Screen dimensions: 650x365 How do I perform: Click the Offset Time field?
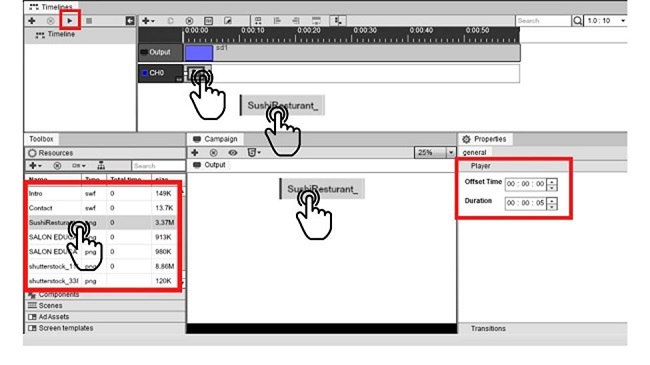[x=525, y=184]
